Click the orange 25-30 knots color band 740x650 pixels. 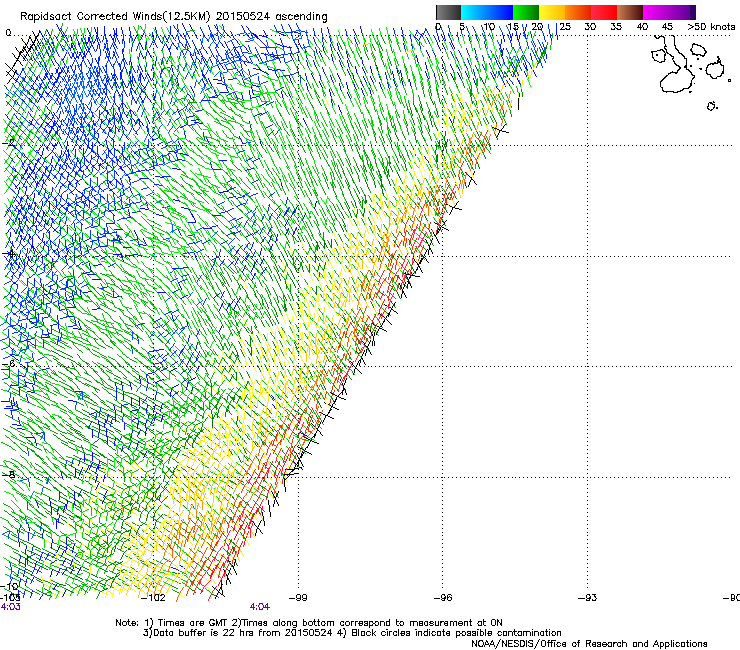coord(578,12)
